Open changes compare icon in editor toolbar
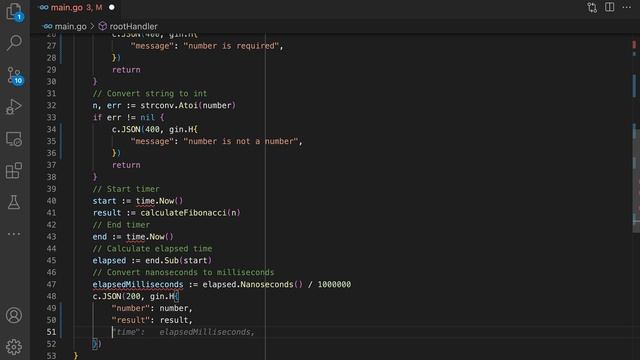Image resolution: width=640 pixels, height=360 pixels. [592, 7]
